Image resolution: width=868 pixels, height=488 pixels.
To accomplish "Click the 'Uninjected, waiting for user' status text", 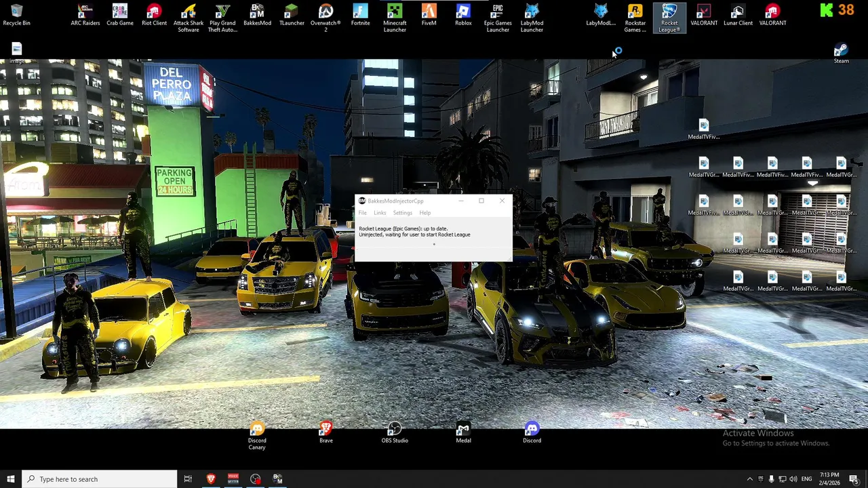I will 414,235.
